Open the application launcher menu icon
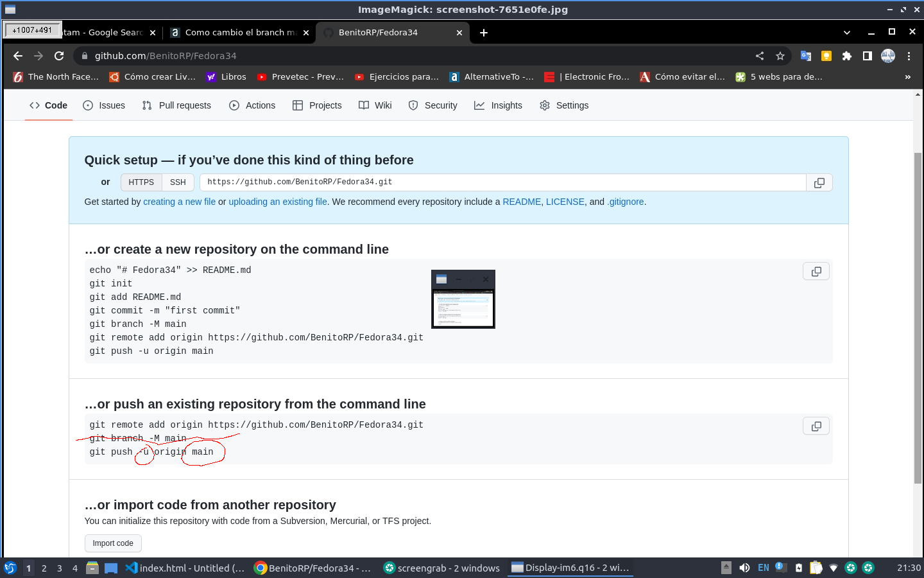 (x=10, y=568)
